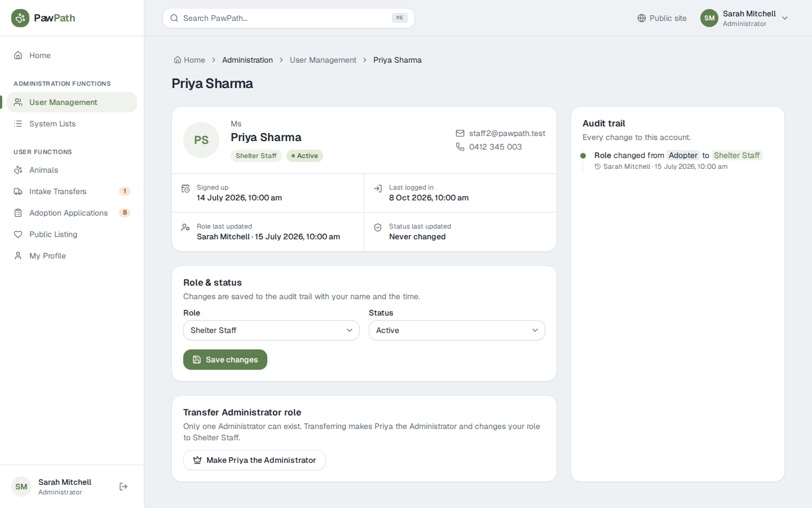This screenshot has height=508, width=812.
Task: Open the Public site link
Action: [662, 18]
